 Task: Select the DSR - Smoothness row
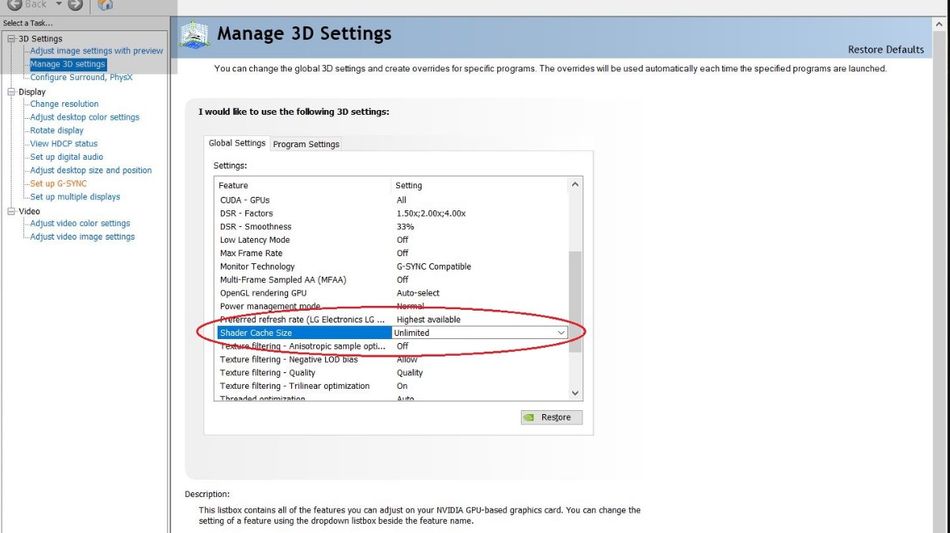392,227
